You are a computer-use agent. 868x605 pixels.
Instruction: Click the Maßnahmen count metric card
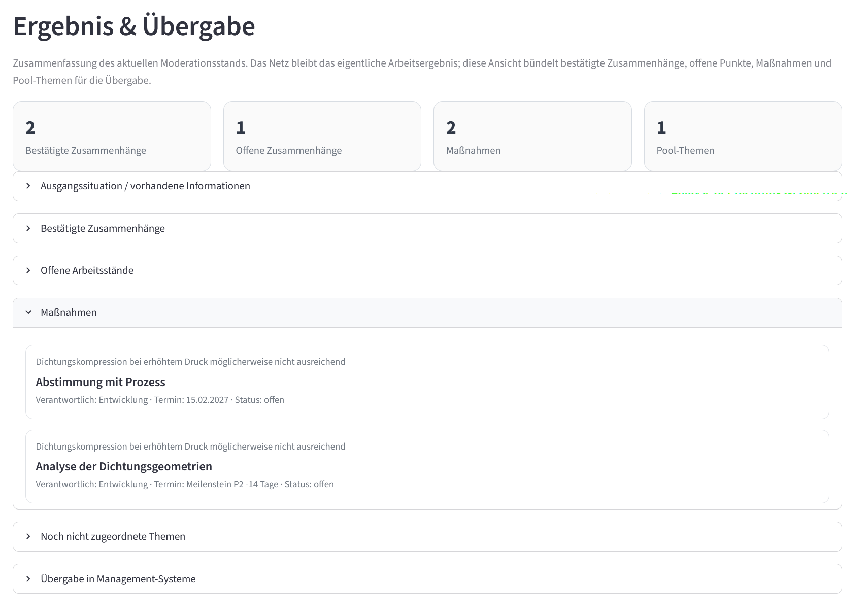click(x=532, y=136)
